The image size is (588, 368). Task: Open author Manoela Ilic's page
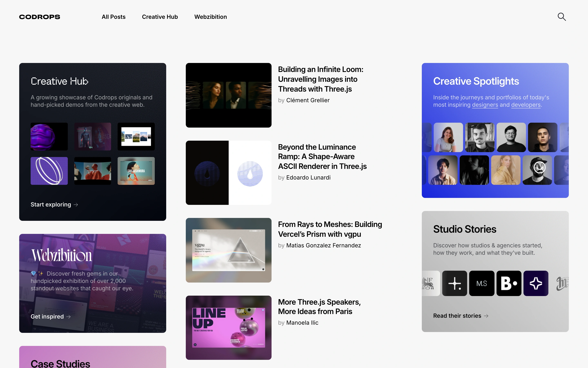302,323
